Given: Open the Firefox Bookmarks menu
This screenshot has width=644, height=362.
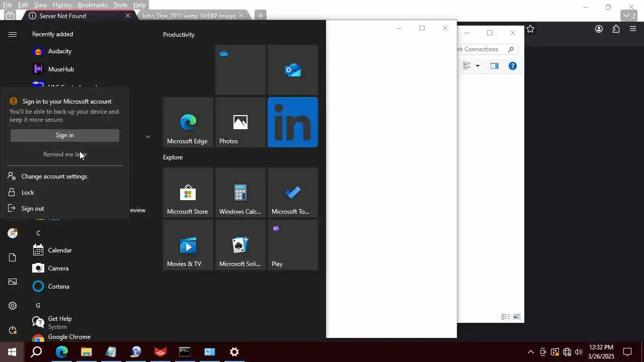Looking at the screenshot, I should click(93, 5).
